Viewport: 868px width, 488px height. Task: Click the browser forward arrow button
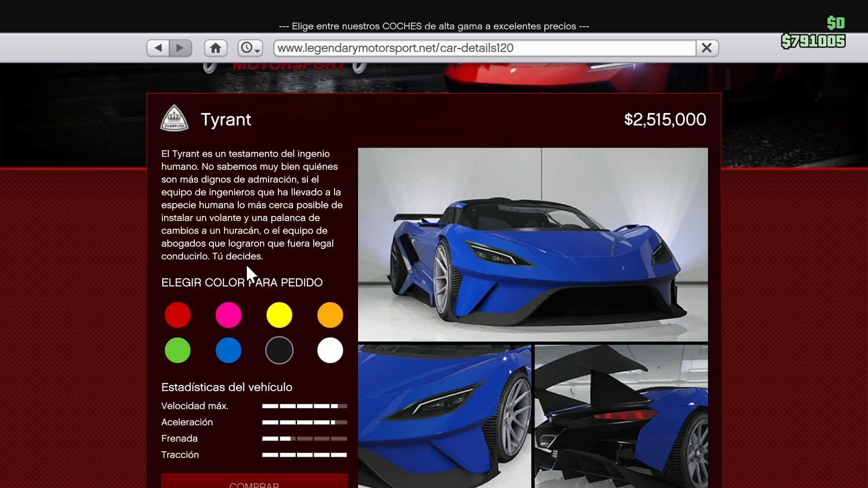[x=180, y=48]
